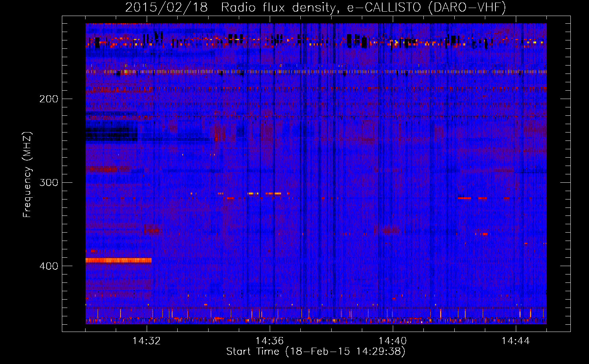Click the 14:40 time tick label

coord(393,341)
